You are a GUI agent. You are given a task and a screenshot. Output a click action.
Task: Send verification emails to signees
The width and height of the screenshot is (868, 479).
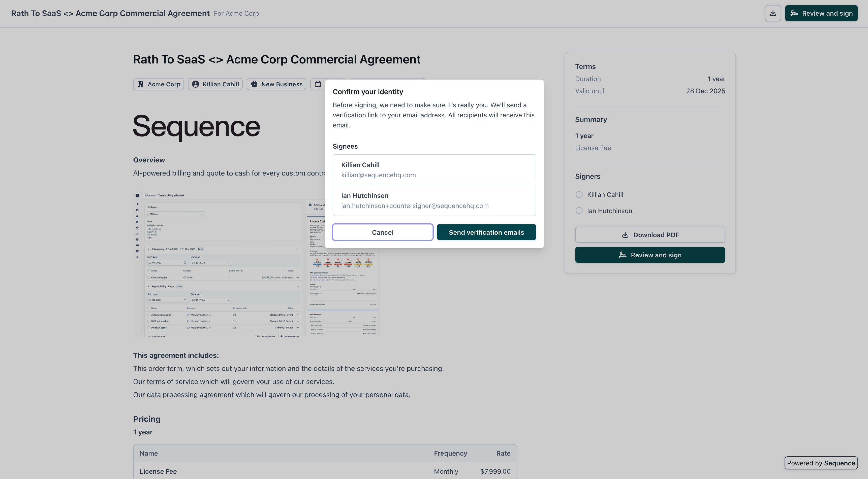tap(486, 232)
